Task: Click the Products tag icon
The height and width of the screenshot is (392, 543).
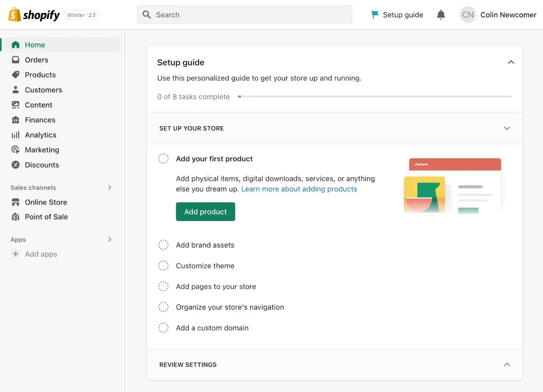Action: coord(16,75)
